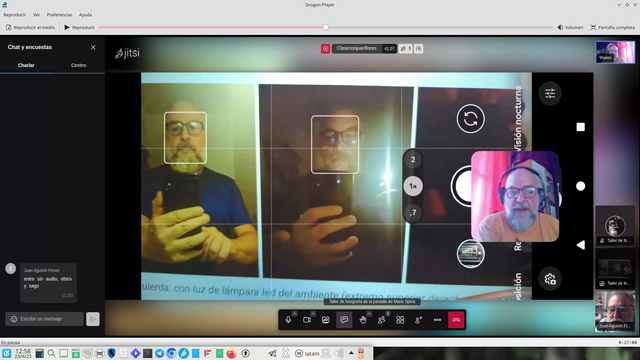
Task: Toggle tile view layout
Action: click(x=400, y=320)
